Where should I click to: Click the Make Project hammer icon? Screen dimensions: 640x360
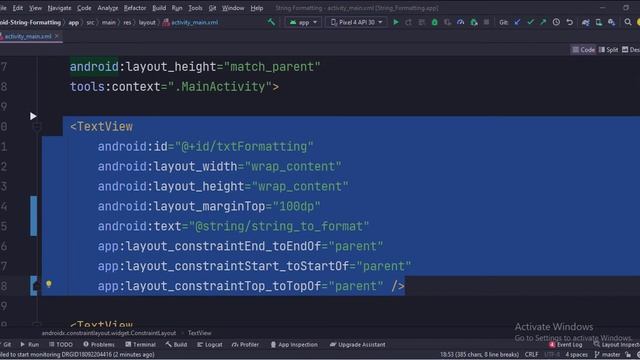(271, 22)
